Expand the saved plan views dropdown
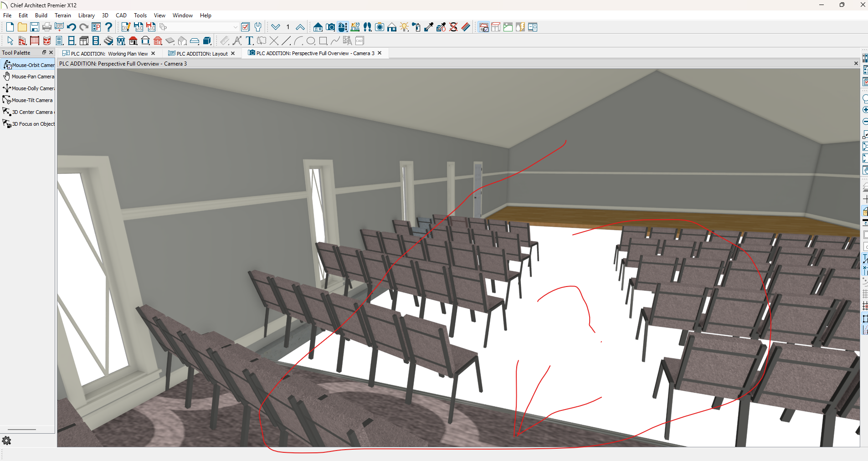Screen dimensions: 868x461 pyautogui.click(x=235, y=27)
